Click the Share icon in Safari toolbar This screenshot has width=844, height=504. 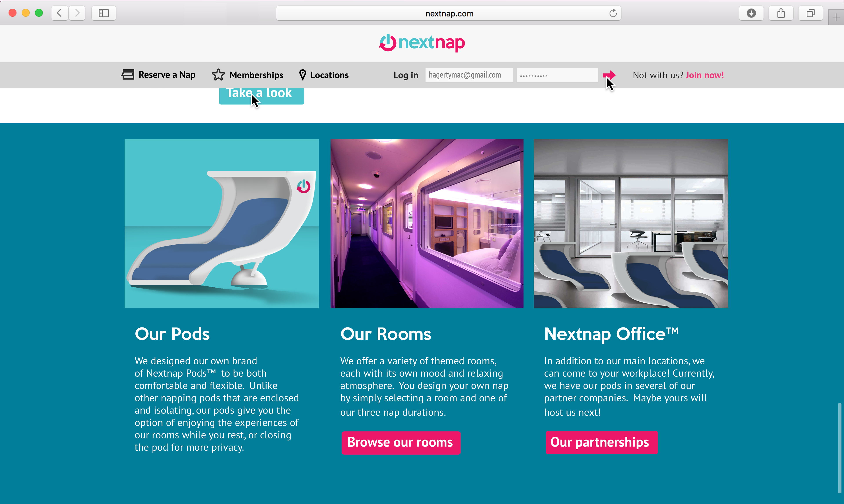781,13
